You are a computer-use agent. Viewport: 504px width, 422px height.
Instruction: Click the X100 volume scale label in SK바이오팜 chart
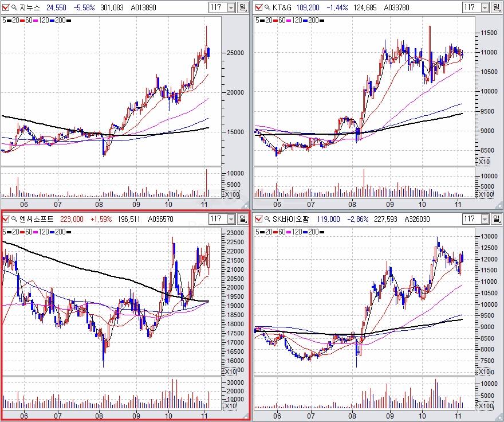pyautogui.click(x=485, y=406)
